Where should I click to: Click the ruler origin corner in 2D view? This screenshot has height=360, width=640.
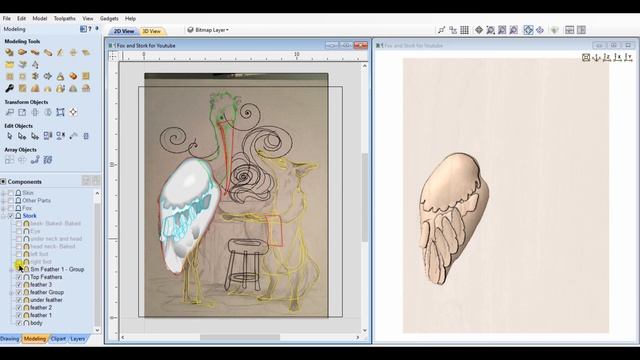click(x=113, y=56)
